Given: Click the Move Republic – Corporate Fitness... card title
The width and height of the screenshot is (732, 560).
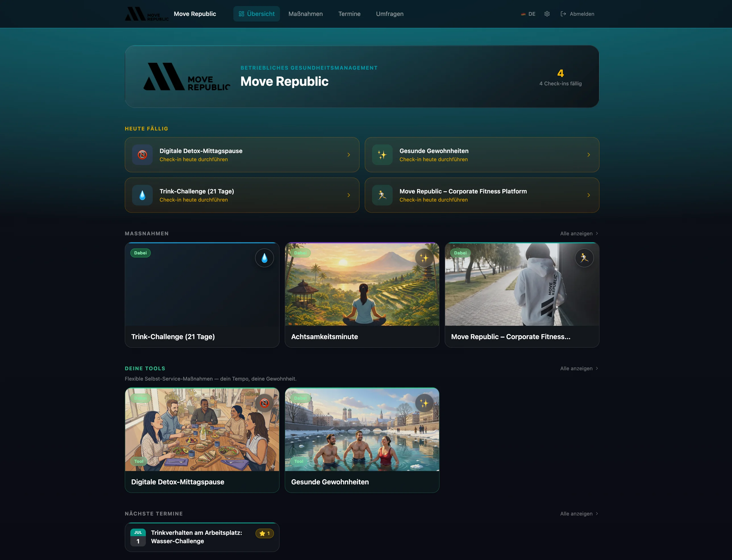Looking at the screenshot, I should (511, 337).
